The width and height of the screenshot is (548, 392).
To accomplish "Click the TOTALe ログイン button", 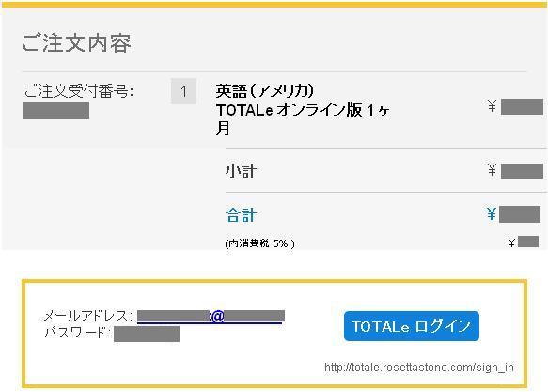I will 412,326.
